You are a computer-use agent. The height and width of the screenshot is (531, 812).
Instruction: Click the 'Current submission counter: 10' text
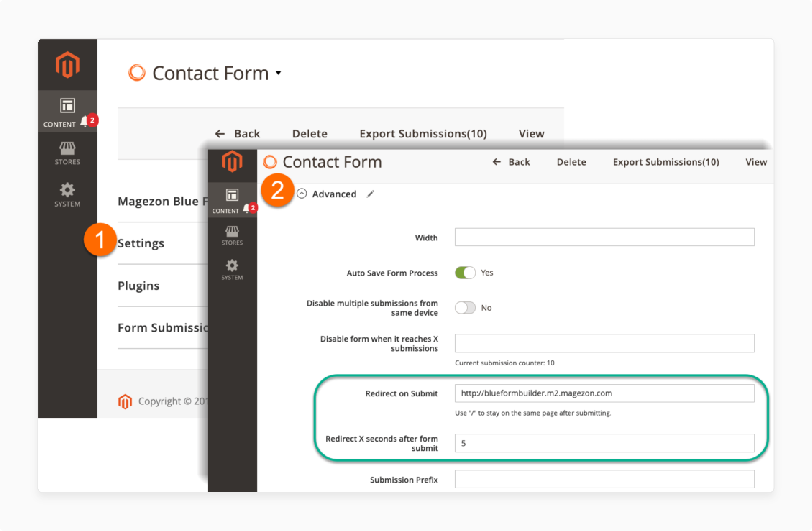pyautogui.click(x=505, y=363)
